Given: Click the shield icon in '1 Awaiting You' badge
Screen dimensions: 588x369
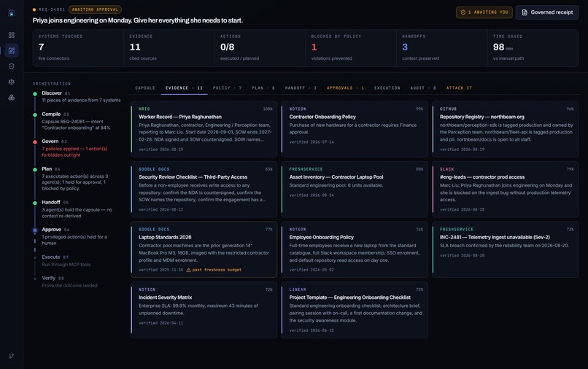Looking at the screenshot, I should pos(463,12).
